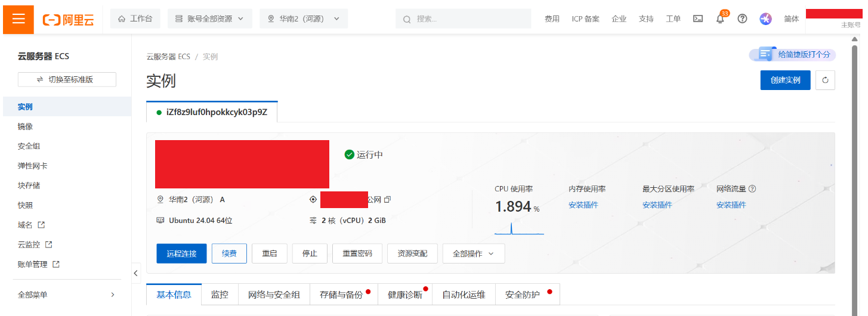Click 云服务器 ECS breadcrumb
The width and height of the screenshot is (868, 316).
pos(168,57)
